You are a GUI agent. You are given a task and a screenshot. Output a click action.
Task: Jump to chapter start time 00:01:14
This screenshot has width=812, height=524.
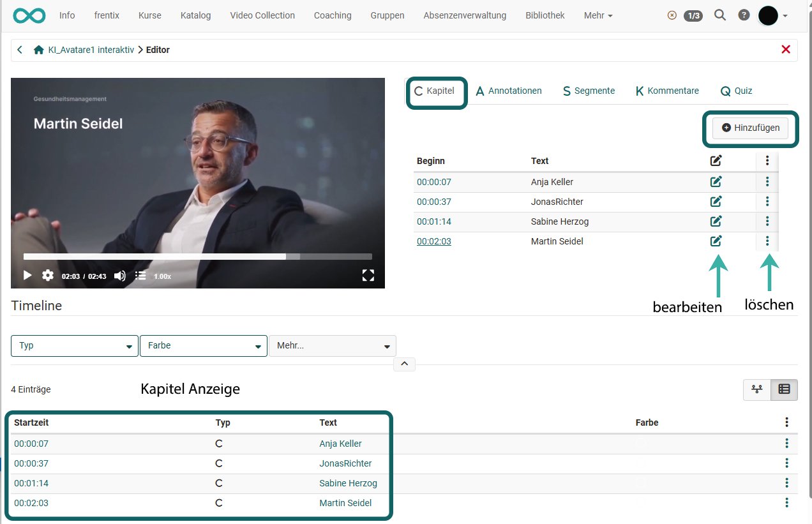(x=434, y=221)
